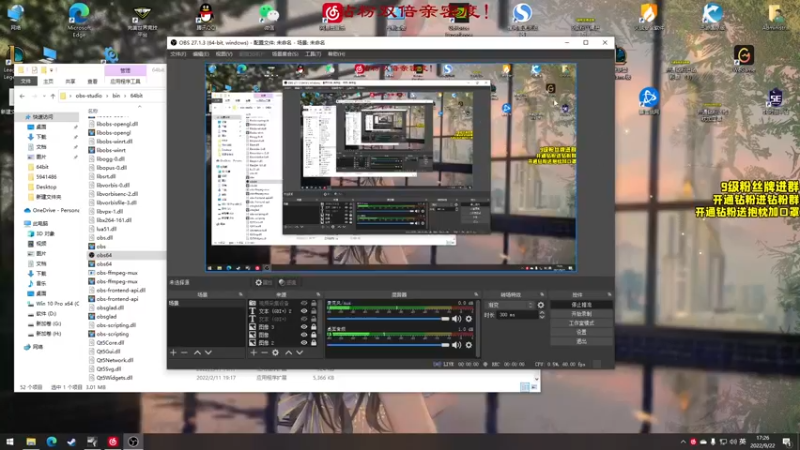
Task: Add a new scene in OBS Scenes panel
Action: (x=173, y=353)
